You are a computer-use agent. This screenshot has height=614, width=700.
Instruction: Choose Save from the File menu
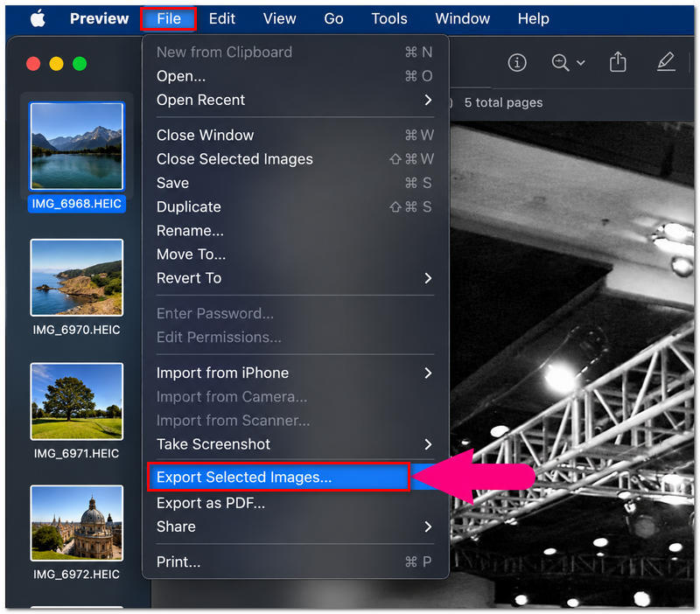pos(295,183)
